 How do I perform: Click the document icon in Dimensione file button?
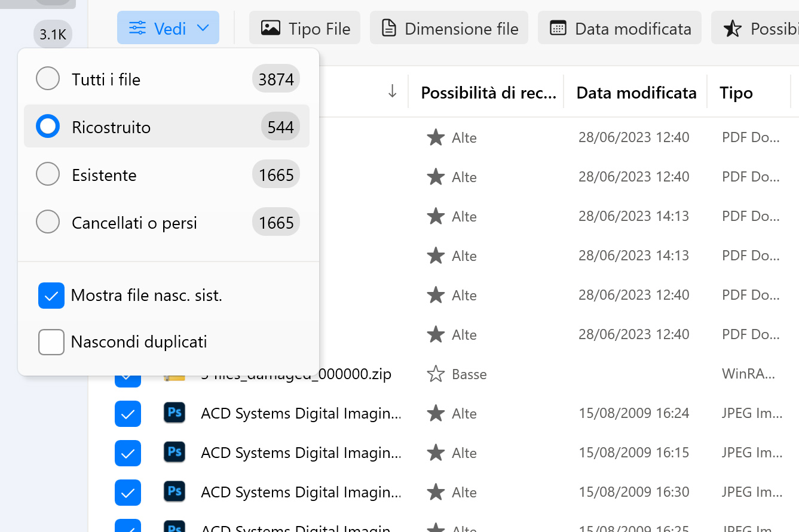[x=389, y=28]
